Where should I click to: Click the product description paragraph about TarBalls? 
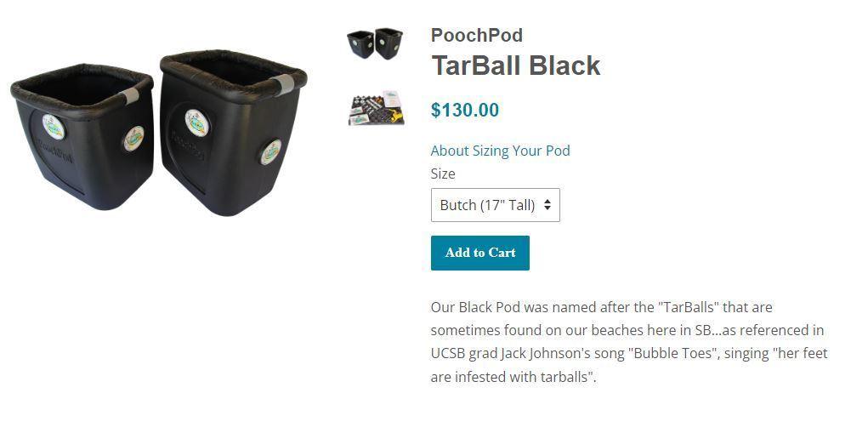click(x=629, y=342)
